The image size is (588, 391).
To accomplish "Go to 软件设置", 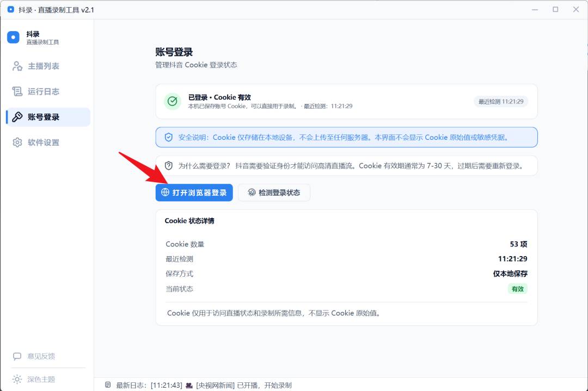I will [x=48, y=142].
